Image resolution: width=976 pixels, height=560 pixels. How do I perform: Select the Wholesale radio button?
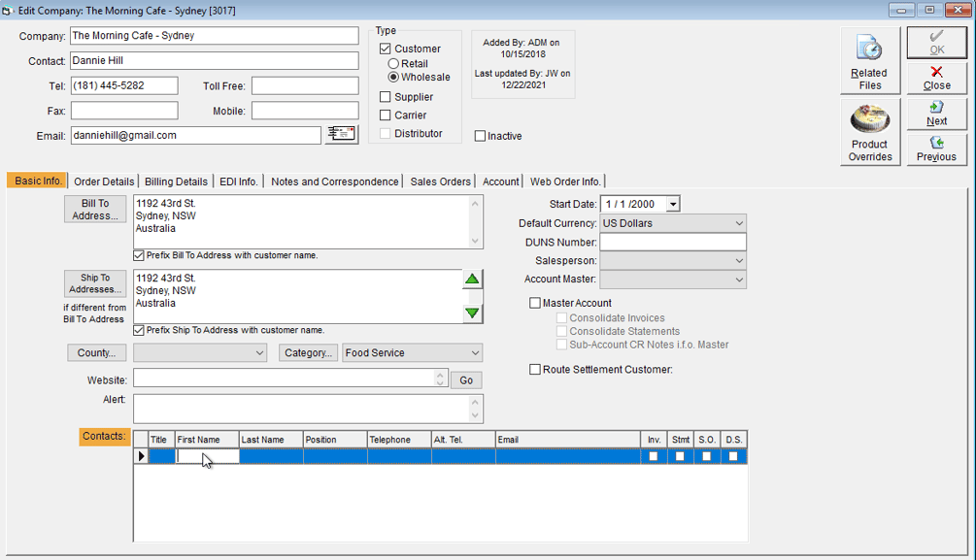[393, 77]
